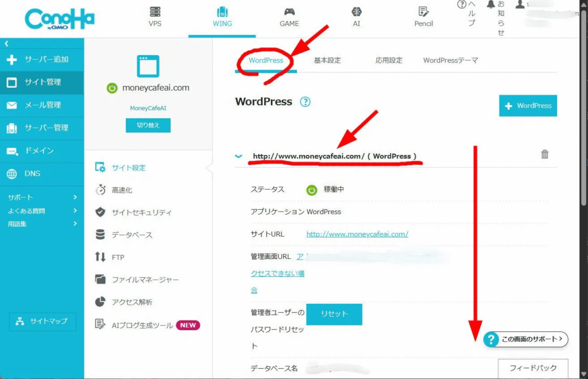Click the 稼働中 status power icon

click(x=311, y=190)
